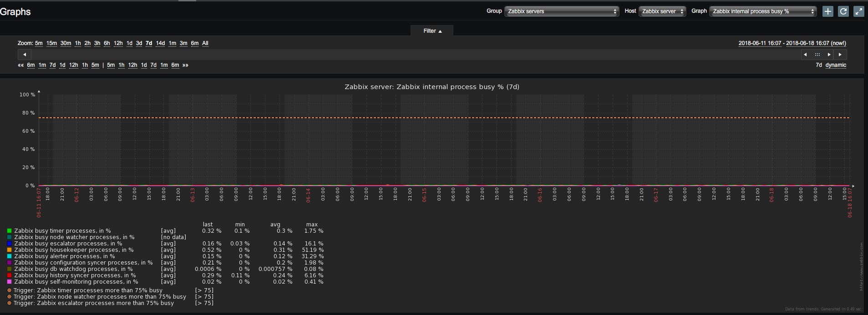
Task: Click the »» jump-forward icon
Action: pos(185,65)
